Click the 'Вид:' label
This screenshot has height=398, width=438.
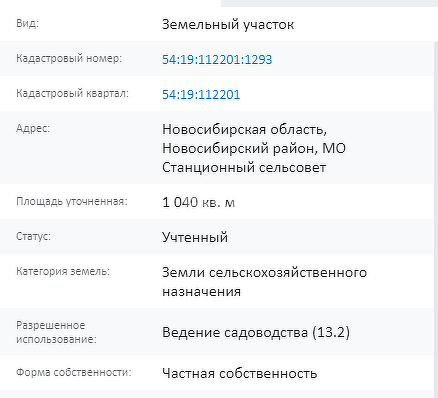(27, 24)
